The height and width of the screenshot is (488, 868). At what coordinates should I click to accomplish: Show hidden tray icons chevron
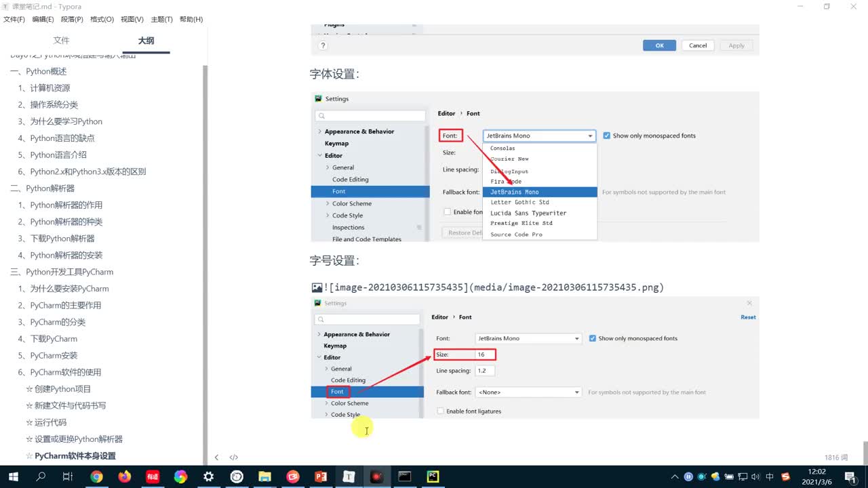click(x=675, y=476)
